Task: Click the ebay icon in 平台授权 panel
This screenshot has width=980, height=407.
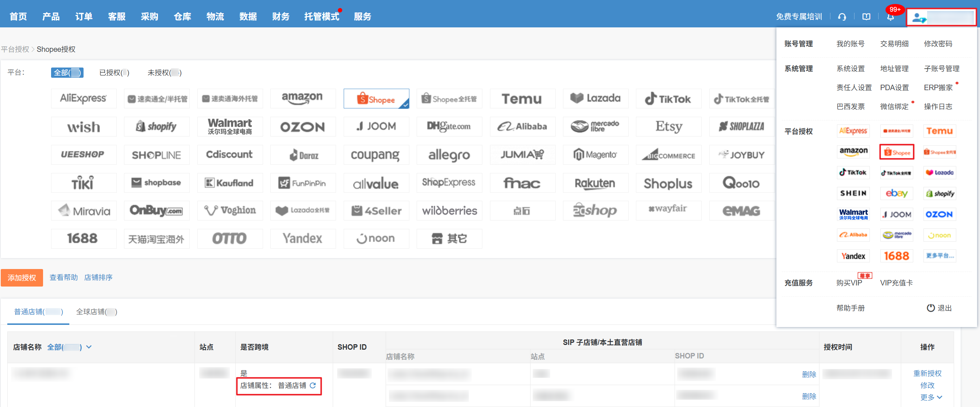Action: point(896,193)
